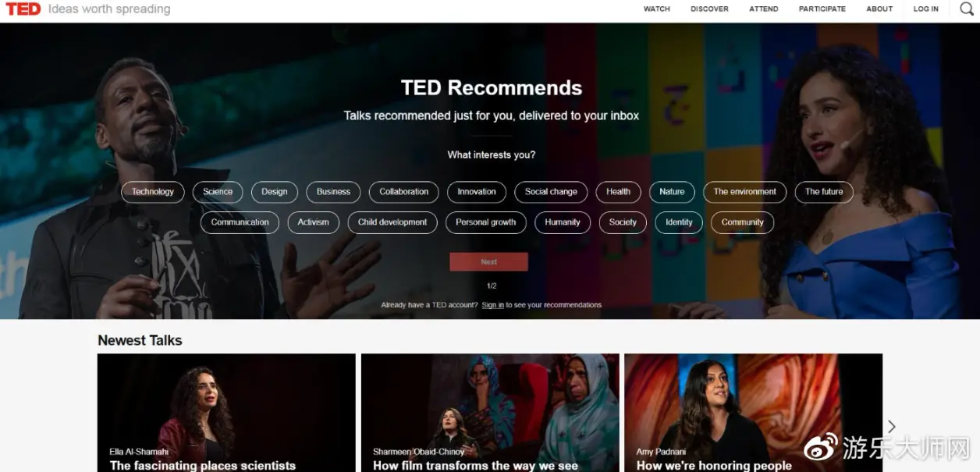The height and width of the screenshot is (472, 980).
Task: Click the Log in link
Action: (926, 9)
